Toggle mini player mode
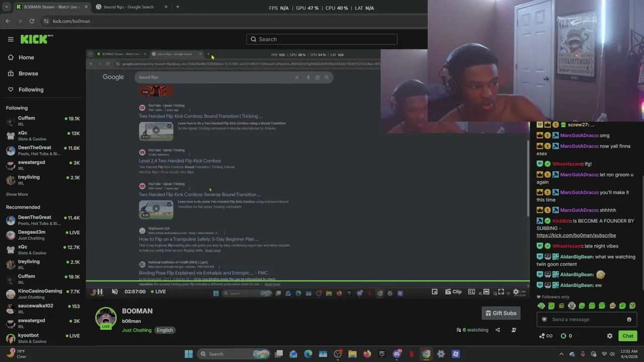Screen dimensions: 644x362 435,292
